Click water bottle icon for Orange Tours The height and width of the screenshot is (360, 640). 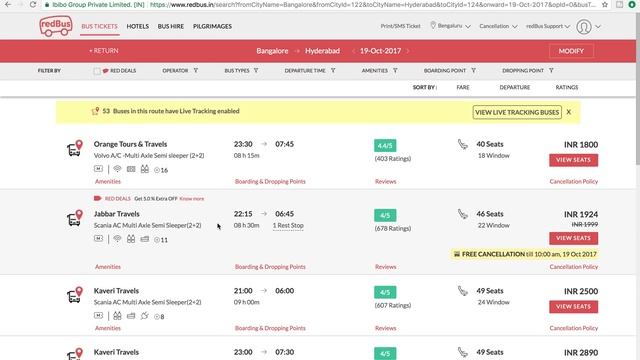(144, 169)
